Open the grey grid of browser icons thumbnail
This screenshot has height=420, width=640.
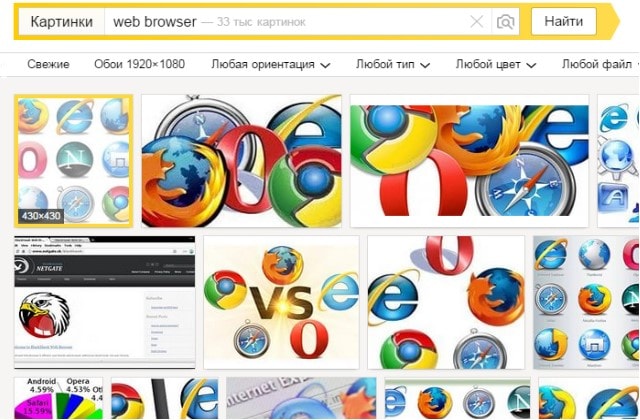tap(586, 302)
